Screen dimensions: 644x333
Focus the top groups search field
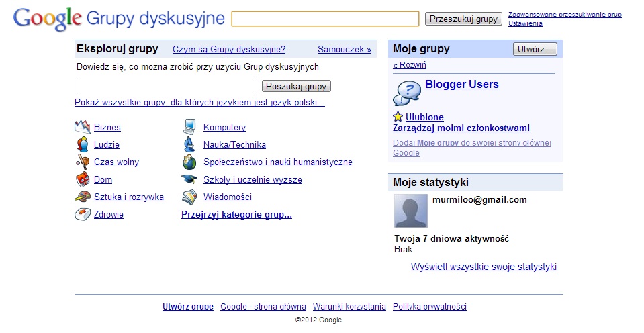(x=325, y=19)
